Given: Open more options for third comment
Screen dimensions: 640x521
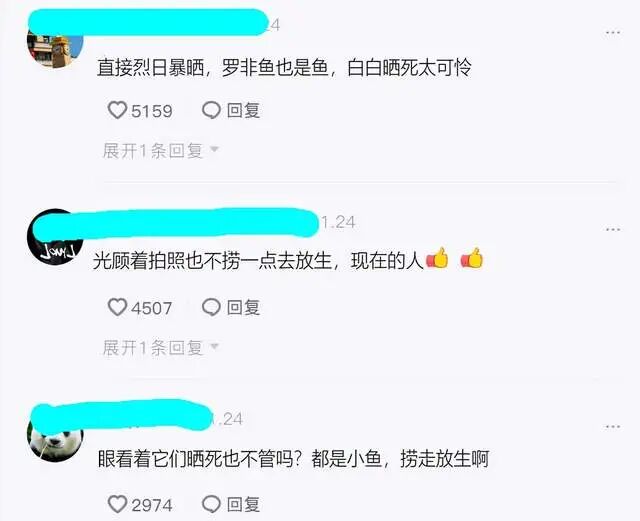Looking at the screenshot, I should pos(613,427).
